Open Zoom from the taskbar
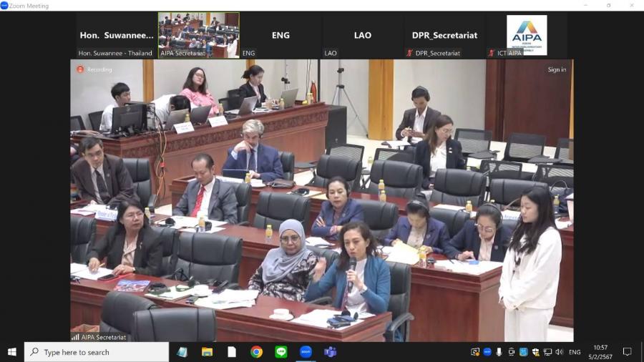644x362 pixels. (306, 352)
